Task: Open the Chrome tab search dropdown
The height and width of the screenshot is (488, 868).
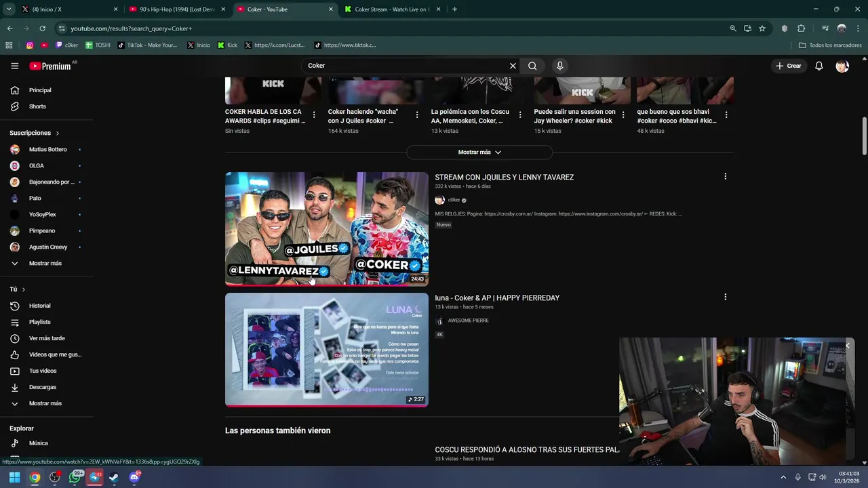Action: coord(9,9)
